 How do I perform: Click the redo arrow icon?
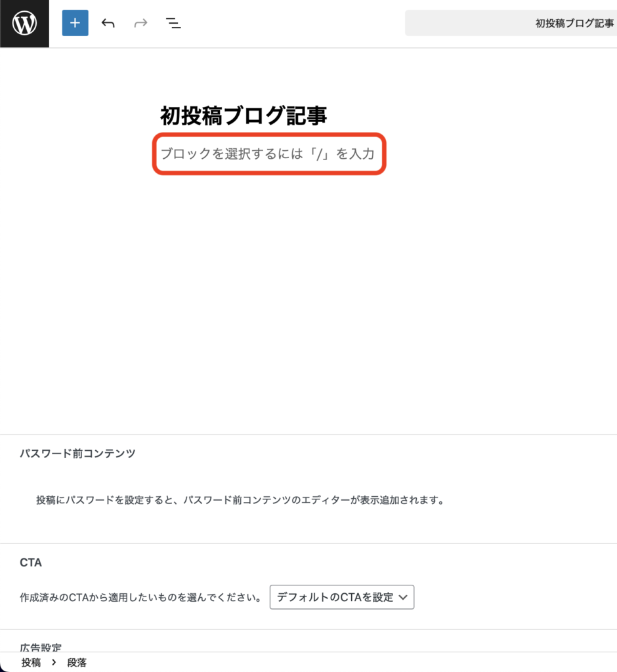coord(140,24)
